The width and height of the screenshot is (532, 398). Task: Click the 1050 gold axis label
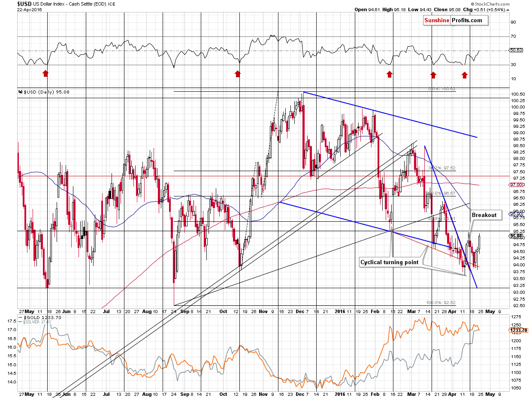tap(516, 388)
